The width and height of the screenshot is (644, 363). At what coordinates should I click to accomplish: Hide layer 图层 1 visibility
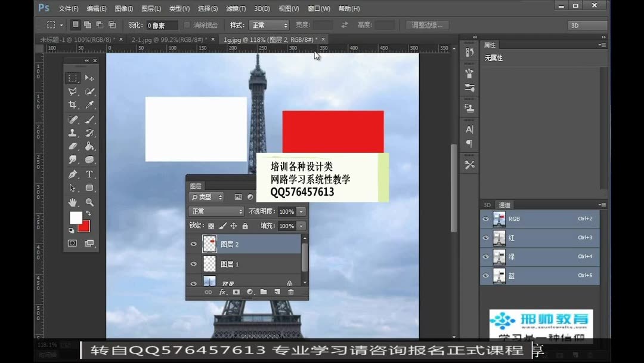[x=193, y=263]
